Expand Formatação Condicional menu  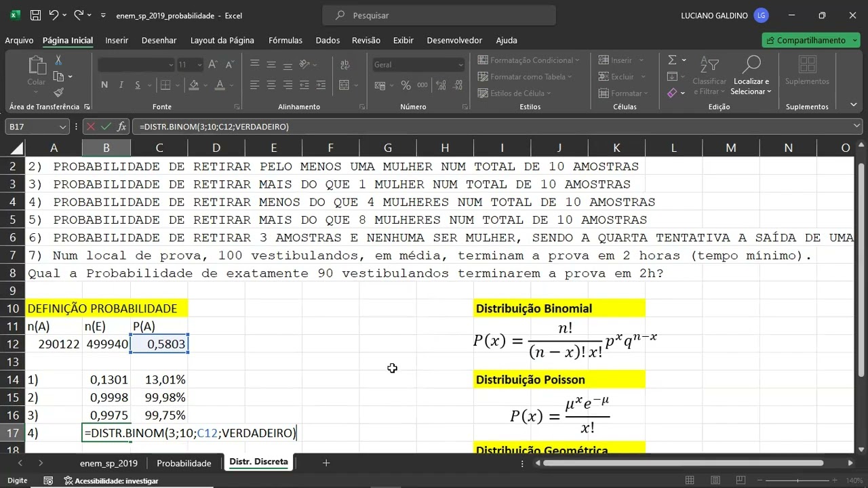point(529,60)
